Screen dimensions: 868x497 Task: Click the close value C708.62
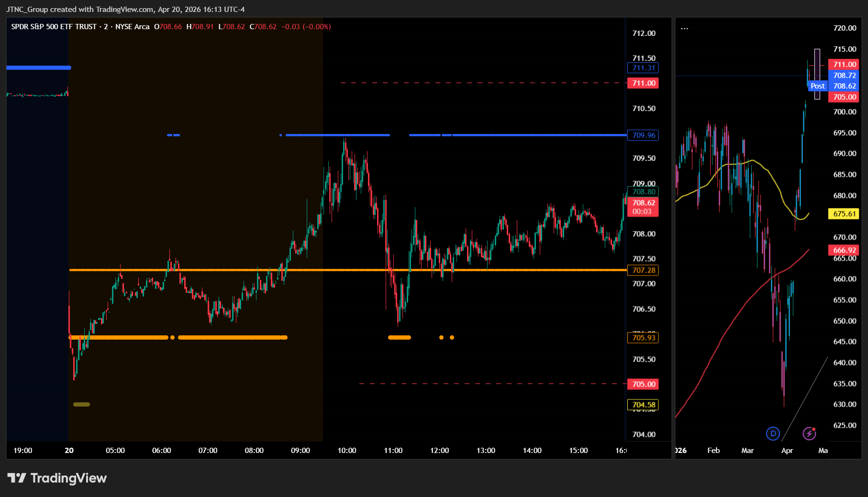click(263, 27)
